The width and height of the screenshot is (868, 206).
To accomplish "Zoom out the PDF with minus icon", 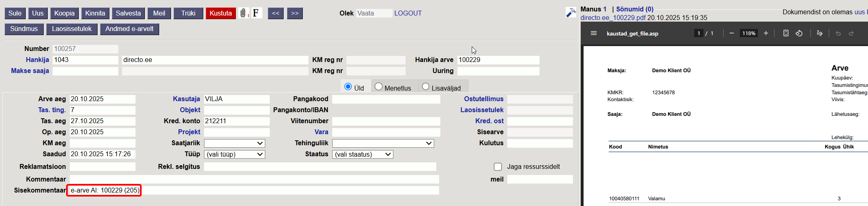I will coord(731,33).
